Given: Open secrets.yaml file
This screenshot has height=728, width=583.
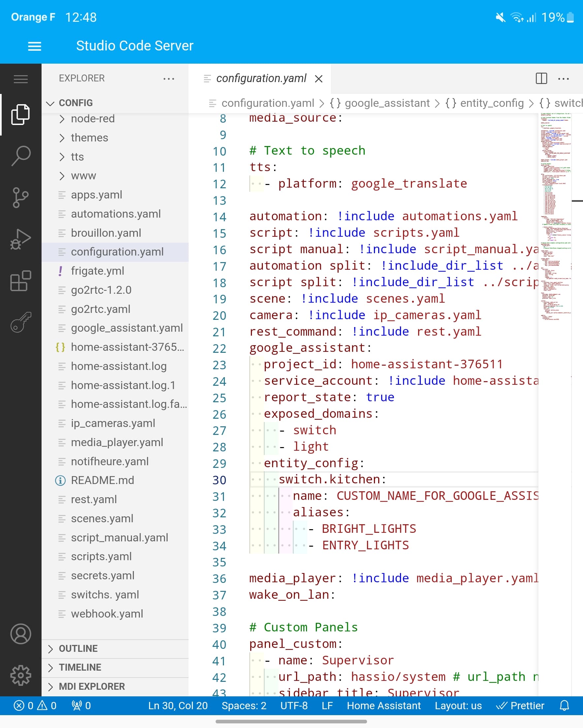Looking at the screenshot, I should tap(103, 575).
